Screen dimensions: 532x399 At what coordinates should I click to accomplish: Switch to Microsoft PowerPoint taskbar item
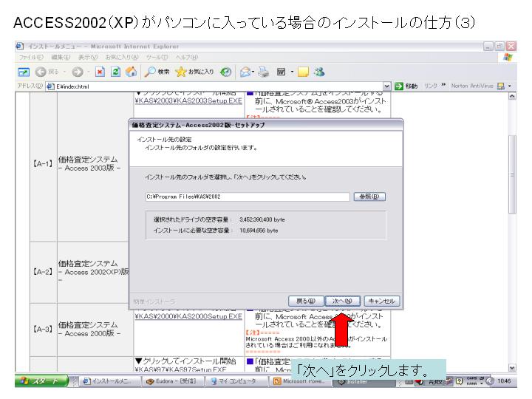point(299,381)
